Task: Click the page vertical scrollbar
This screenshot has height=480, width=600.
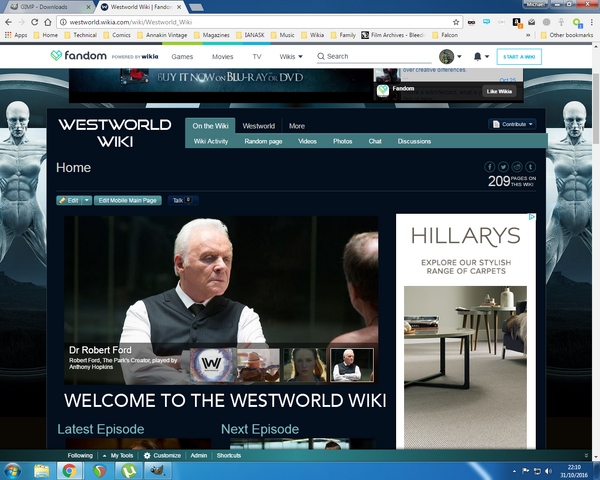Action: pyautogui.click(x=596, y=108)
